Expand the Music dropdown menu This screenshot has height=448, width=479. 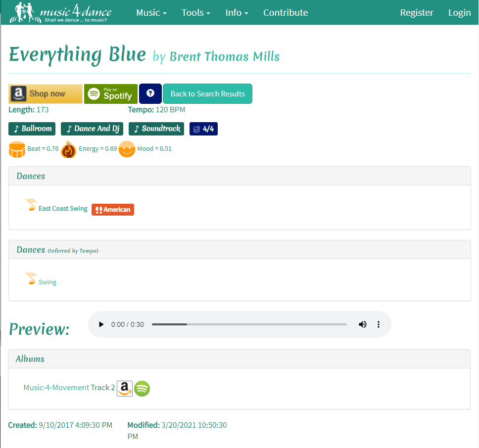point(151,13)
